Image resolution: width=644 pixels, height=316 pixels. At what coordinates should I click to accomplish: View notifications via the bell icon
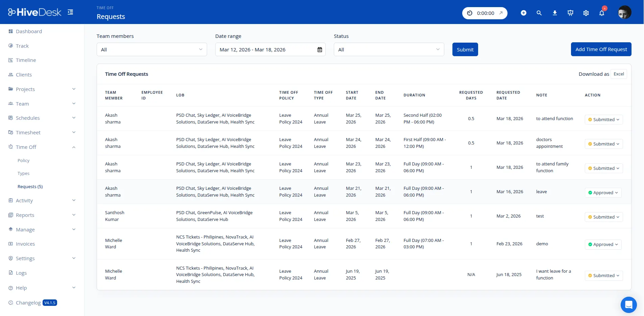(601, 13)
